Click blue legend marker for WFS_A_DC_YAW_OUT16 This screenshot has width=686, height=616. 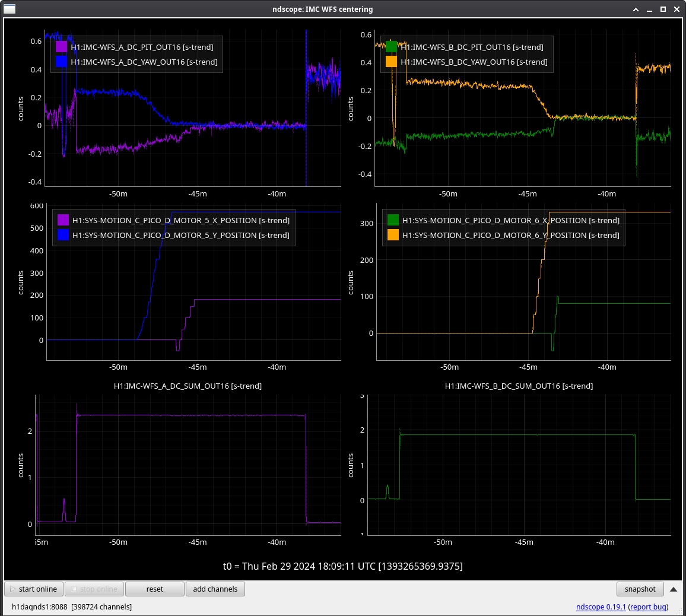point(61,62)
